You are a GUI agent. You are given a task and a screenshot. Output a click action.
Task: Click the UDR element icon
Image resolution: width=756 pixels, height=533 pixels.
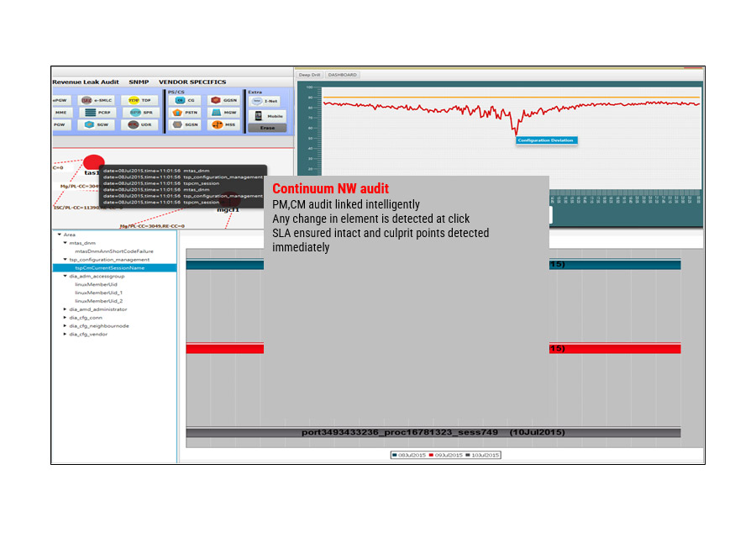click(x=141, y=123)
